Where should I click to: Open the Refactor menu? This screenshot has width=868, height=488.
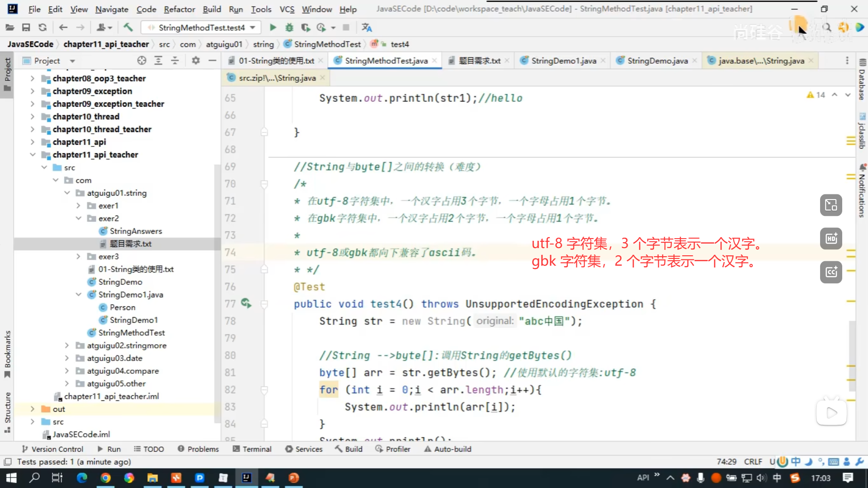179,9
